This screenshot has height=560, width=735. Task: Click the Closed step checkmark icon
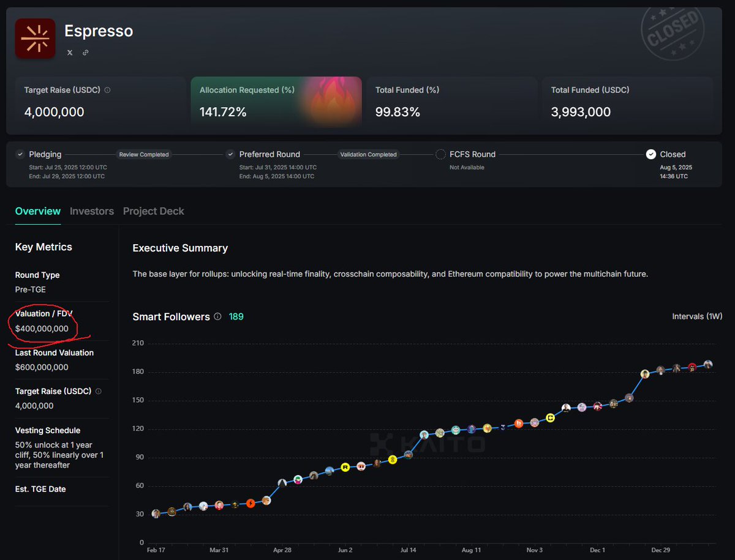[x=651, y=154]
